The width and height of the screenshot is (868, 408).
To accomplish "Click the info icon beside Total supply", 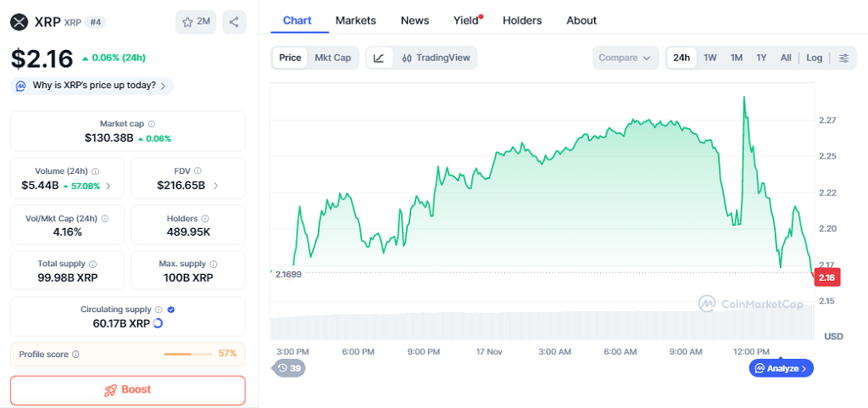I will coord(93,264).
